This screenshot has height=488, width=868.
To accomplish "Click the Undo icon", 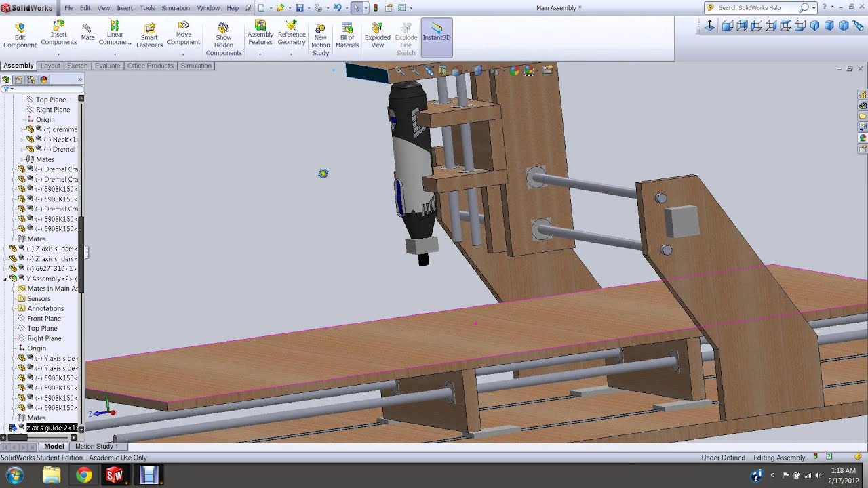I will tap(337, 8).
